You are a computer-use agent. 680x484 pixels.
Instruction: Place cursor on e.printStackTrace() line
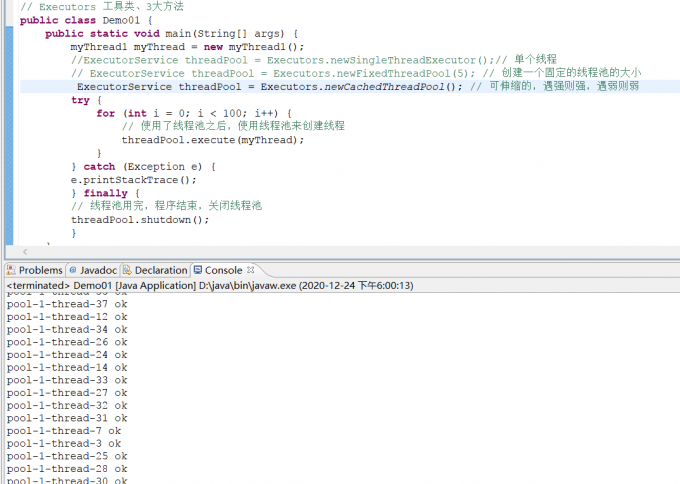click(x=133, y=179)
